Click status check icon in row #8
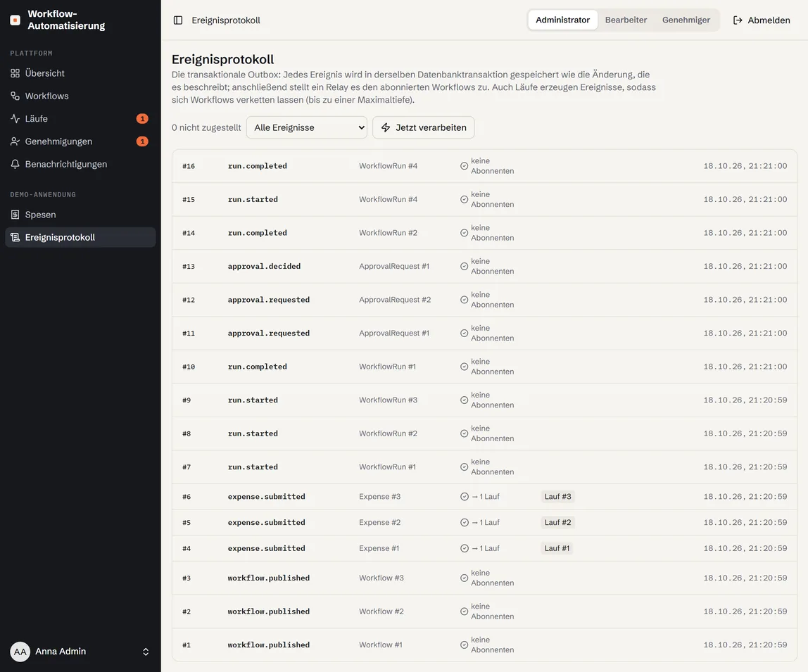The width and height of the screenshot is (808, 672). (465, 433)
